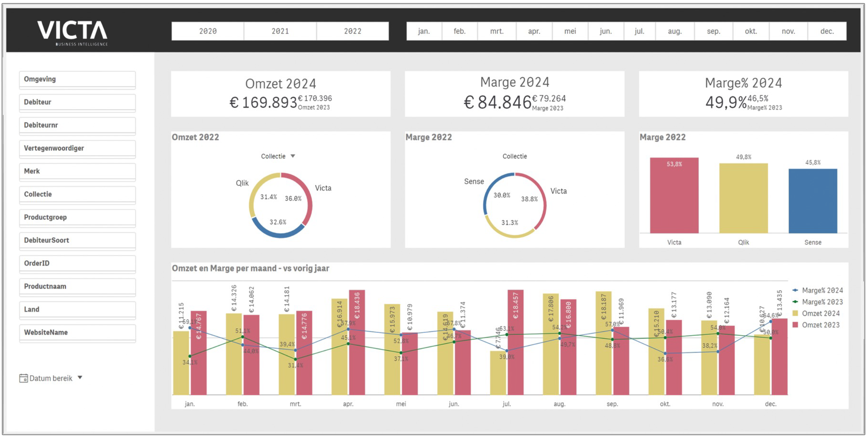Toggle Marge% 2023 legend entry

[x=818, y=302]
